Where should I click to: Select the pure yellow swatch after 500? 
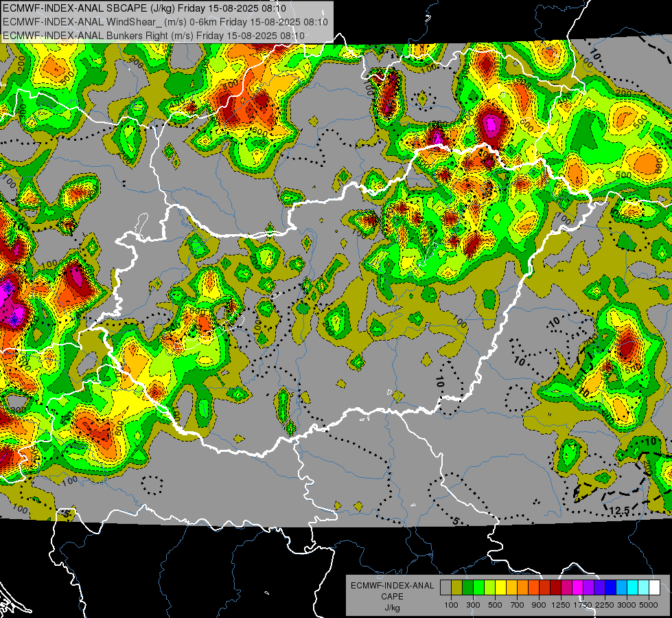500,588
